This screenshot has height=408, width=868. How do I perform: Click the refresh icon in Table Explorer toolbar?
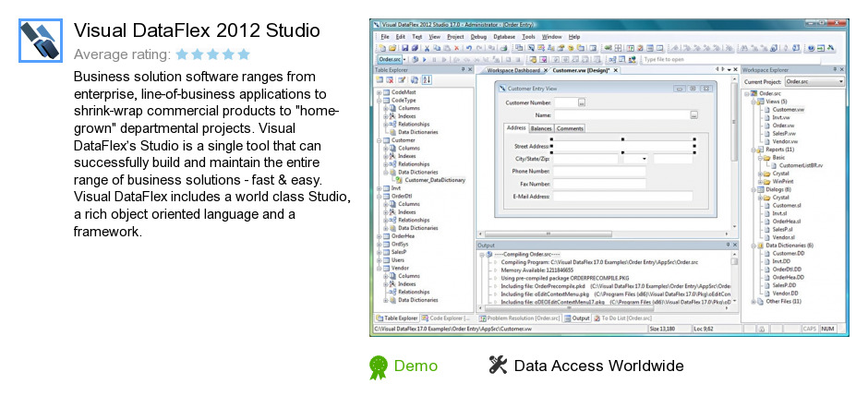[415, 79]
